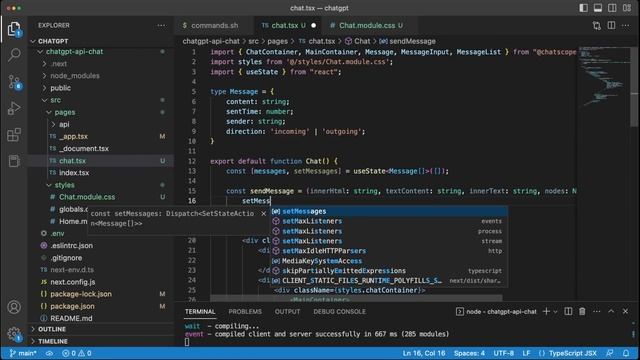640x360 pixels.
Task: Change end of line sequence LF
Action: click(x=526, y=353)
